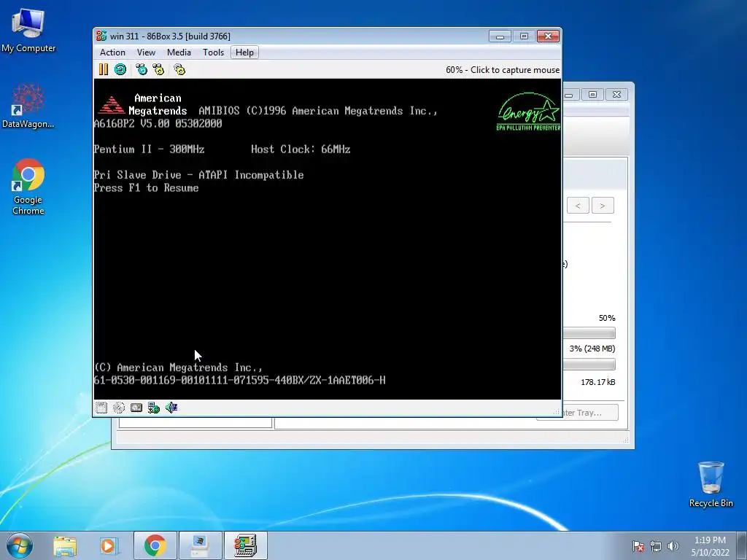Close the background window

coord(616,94)
